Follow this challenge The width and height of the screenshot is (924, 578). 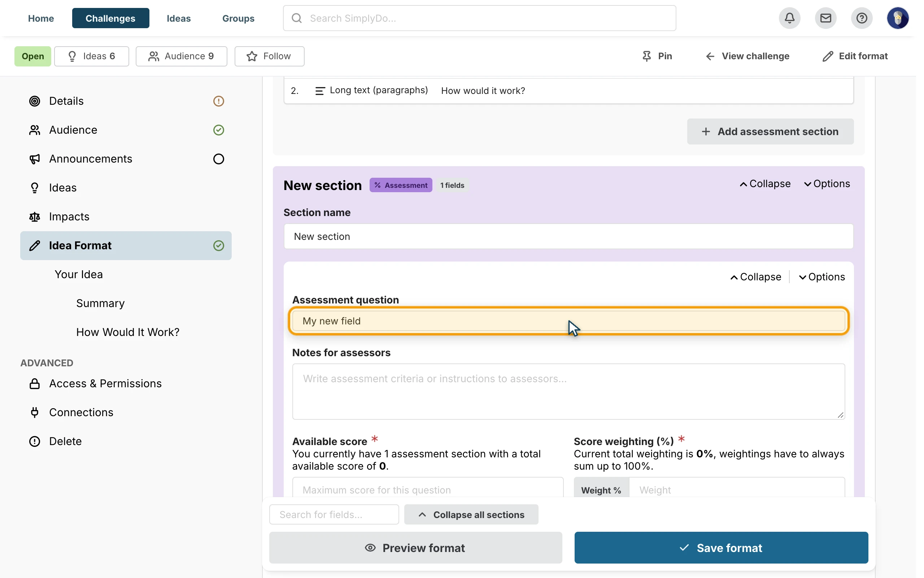click(269, 56)
